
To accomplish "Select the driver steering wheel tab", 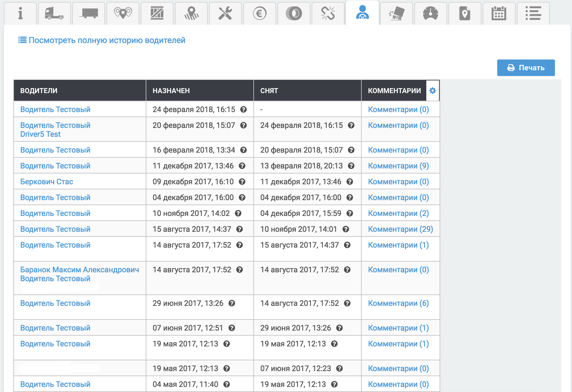I will click(x=362, y=13).
